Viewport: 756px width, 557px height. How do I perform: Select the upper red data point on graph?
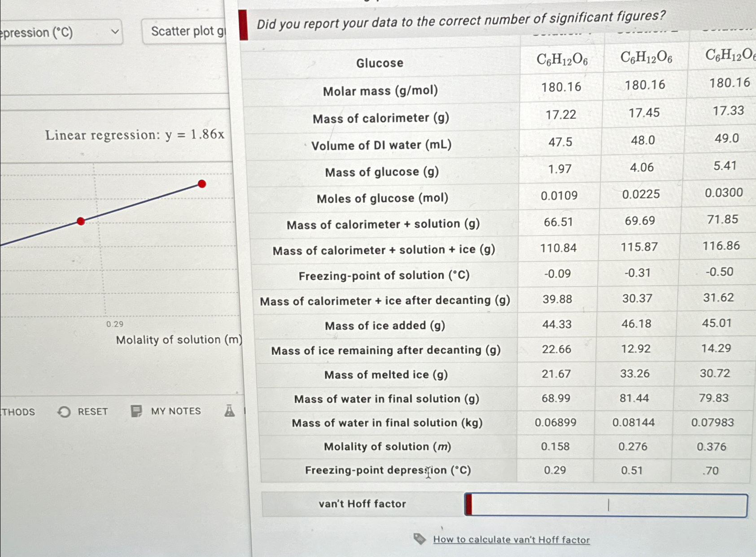click(x=202, y=183)
